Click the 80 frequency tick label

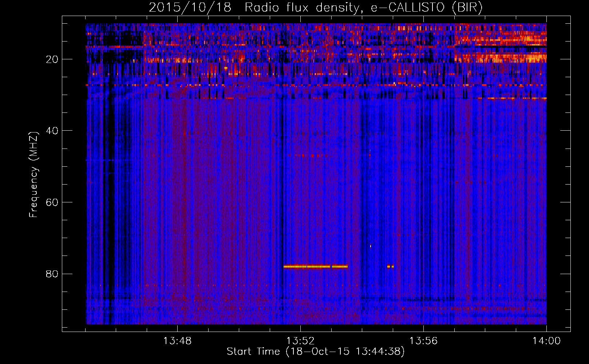click(52, 274)
